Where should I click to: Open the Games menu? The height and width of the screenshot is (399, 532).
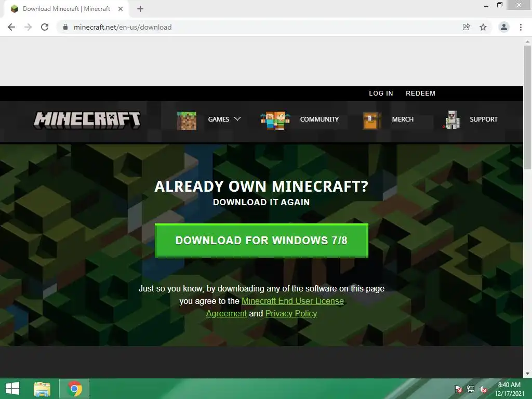[x=219, y=119]
